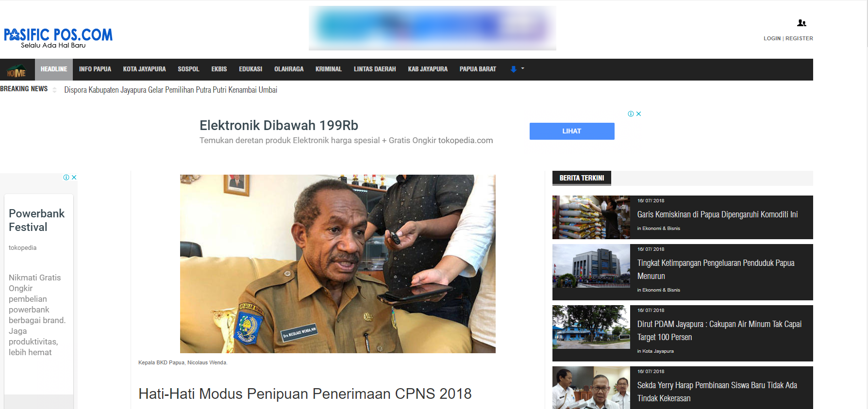
Task: Click the REGISTER link
Action: pos(799,38)
